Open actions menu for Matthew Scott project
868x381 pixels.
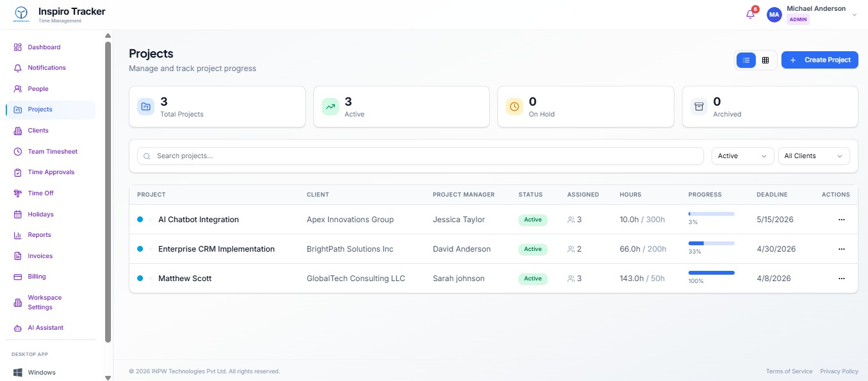(841, 279)
